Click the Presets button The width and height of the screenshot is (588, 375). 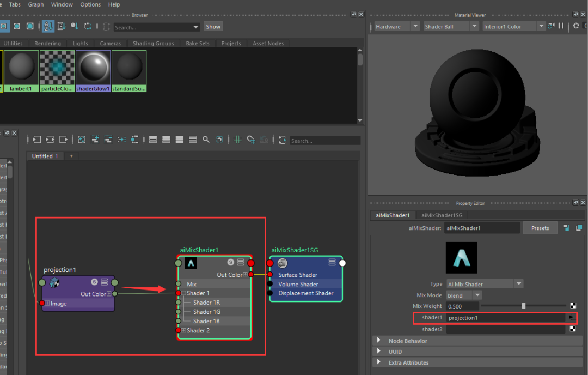pyautogui.click(x=540, y=228)
